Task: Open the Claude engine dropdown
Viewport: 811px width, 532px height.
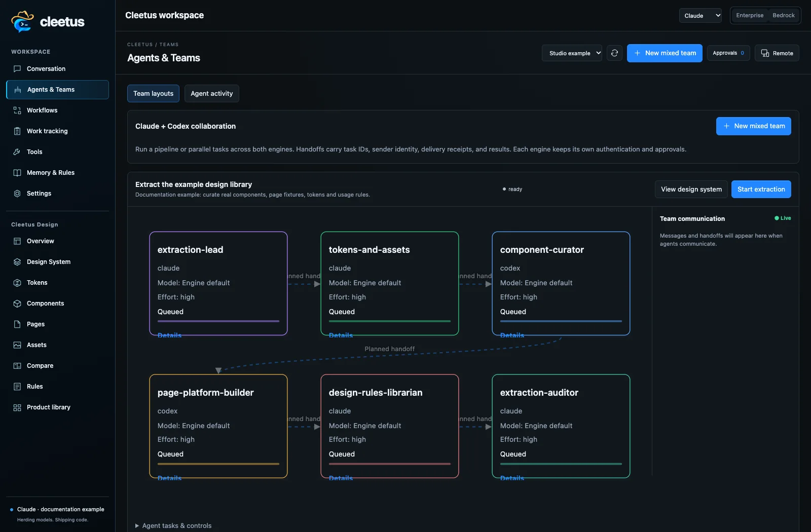Action: tap(700, 16)
